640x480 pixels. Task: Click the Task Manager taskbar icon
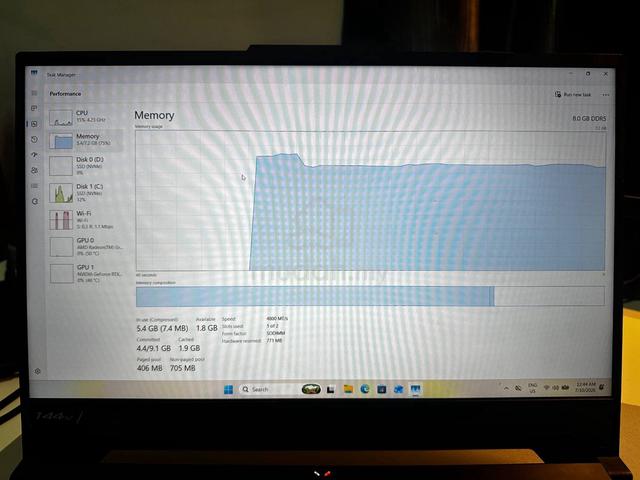[415, 389]
